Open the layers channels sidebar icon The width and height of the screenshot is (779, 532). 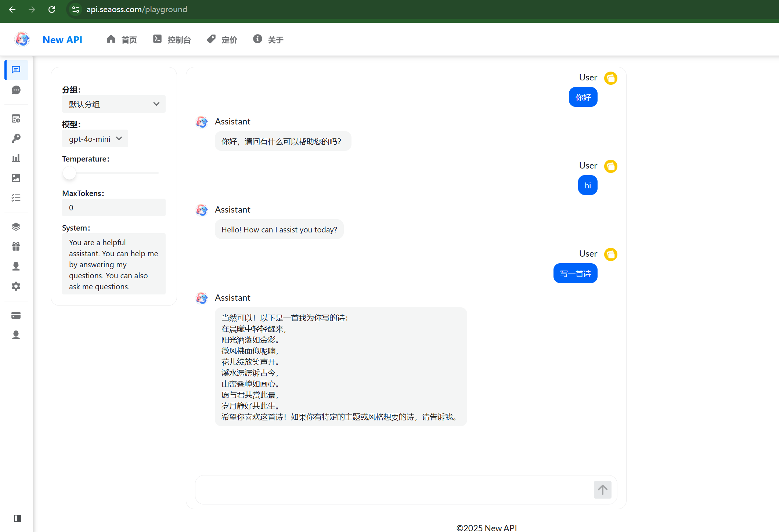coord(16,227)
